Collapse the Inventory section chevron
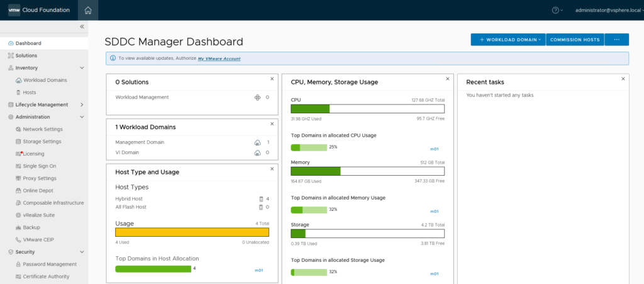 [82, 68]
